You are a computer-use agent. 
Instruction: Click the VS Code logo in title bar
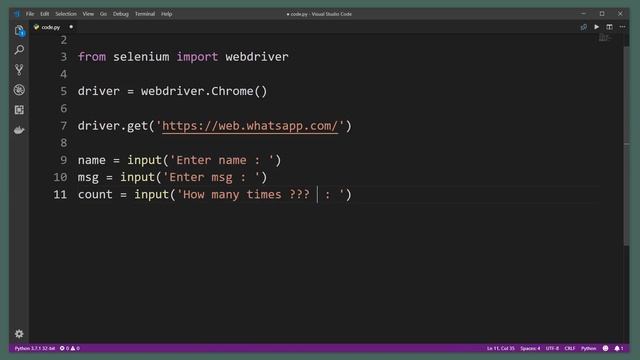coord(17,14)
